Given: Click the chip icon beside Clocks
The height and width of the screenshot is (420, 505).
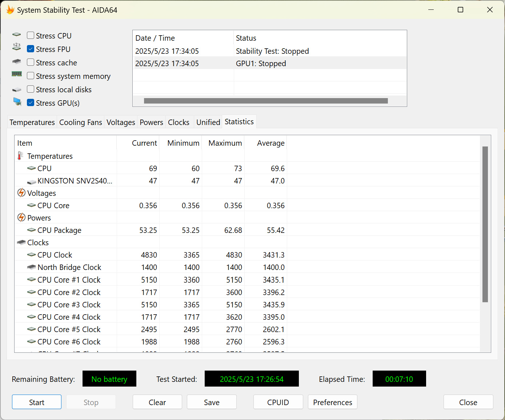Looking at the screenshot, I should click(21, 242).
